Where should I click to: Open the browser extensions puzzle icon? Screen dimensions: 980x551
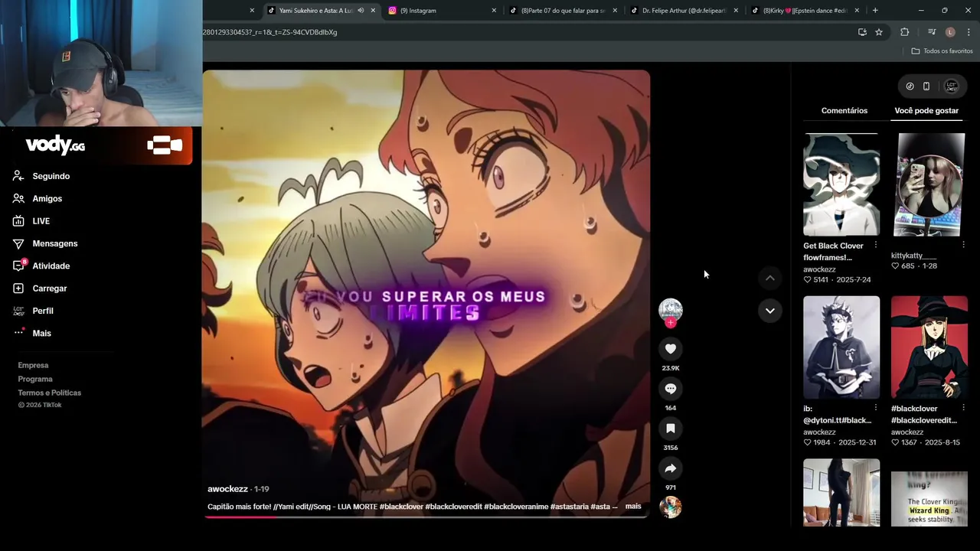pos(905,32)
